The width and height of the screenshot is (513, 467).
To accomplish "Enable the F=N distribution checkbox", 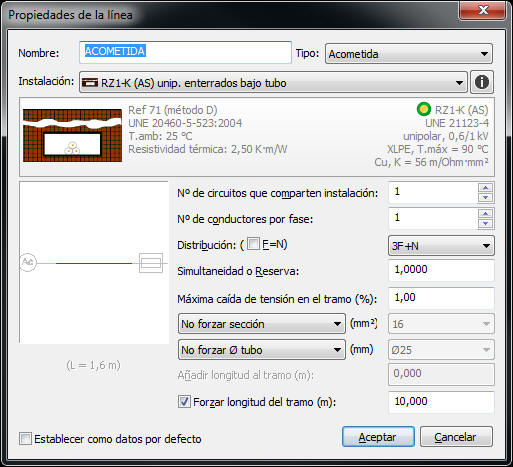I will click(x=253, y=244).
